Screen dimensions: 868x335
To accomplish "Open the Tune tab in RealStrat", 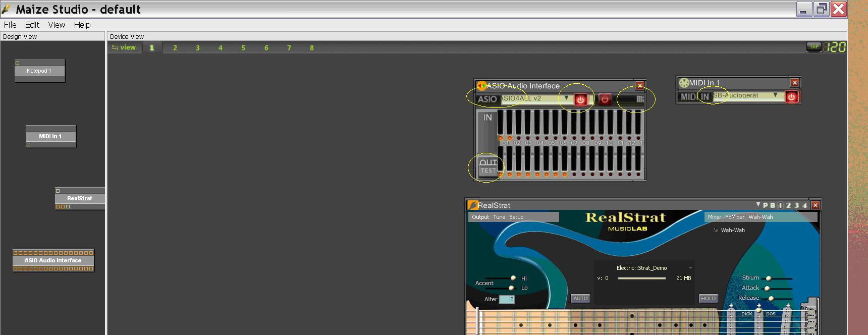I will [499, 217].
